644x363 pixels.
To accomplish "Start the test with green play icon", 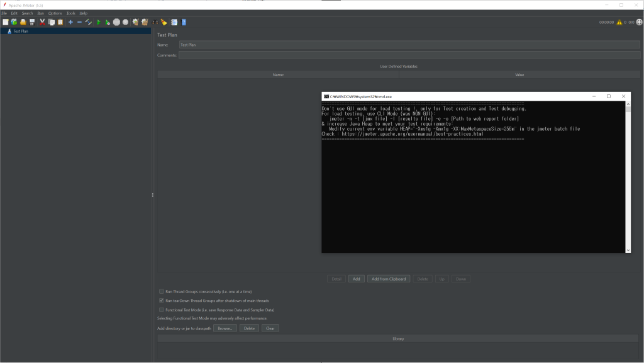I will [x=99, y=22].
